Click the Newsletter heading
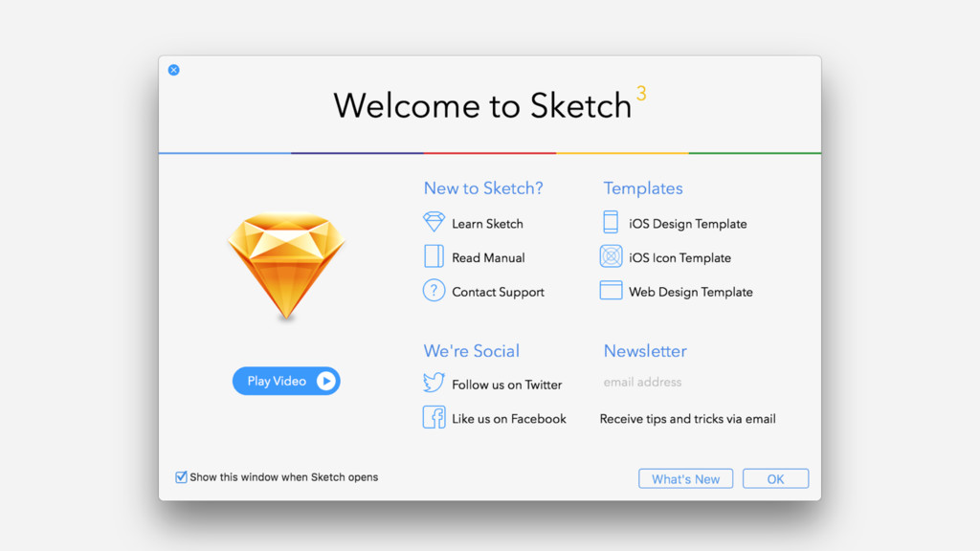 645,351
